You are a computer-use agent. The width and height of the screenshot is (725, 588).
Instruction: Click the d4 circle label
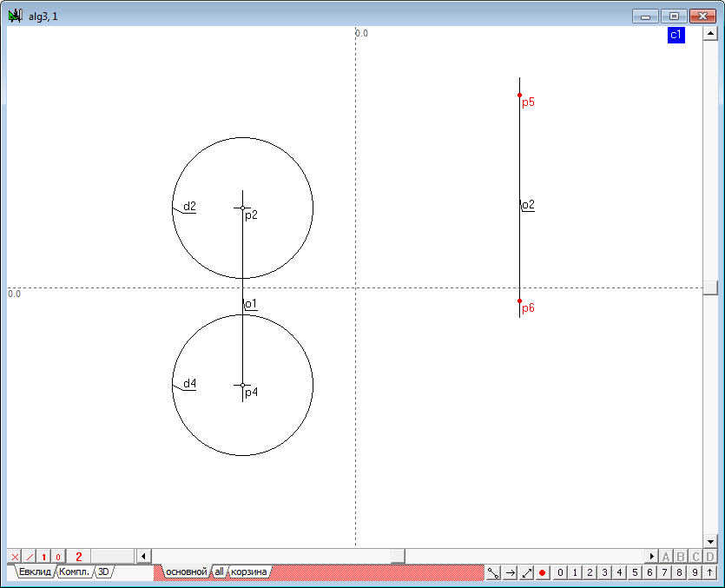(189, 384)
